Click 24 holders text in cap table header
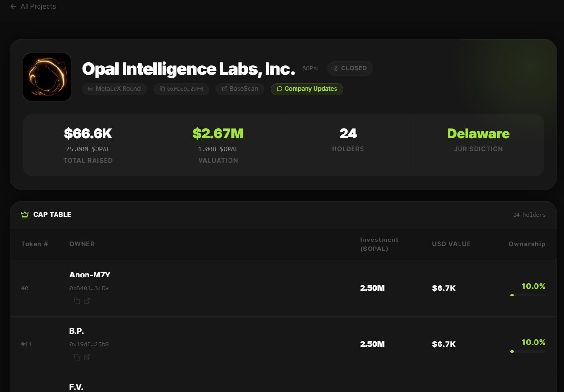564x392 pixels. click(529, 215)
